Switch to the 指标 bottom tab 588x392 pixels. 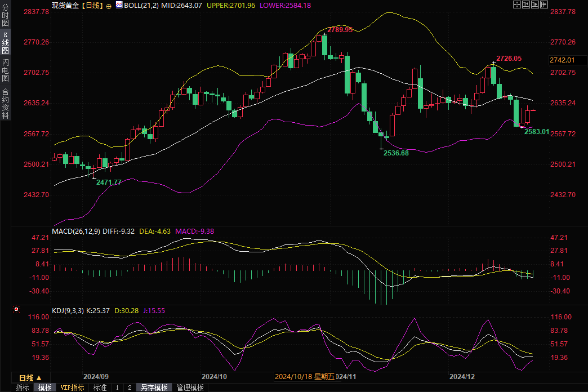tap(23, 387)
